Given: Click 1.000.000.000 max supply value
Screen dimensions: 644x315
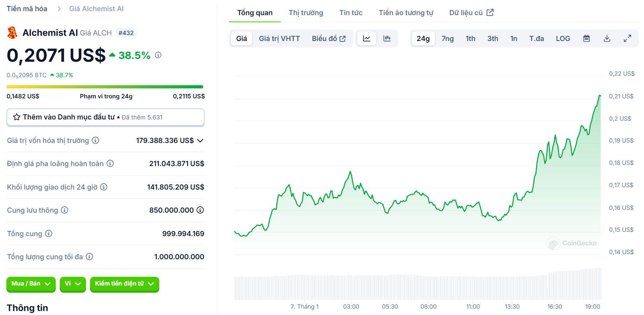Looking at the screenshot, I should [179, 257].
